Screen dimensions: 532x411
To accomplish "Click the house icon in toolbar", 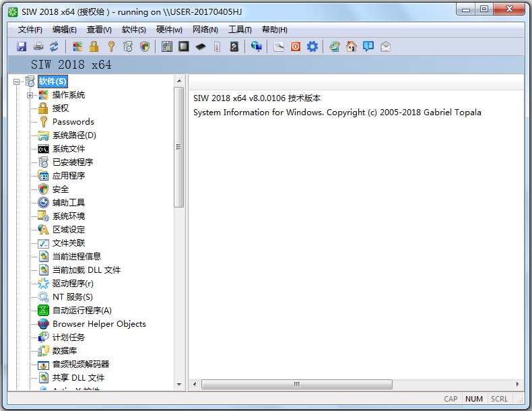I will coord(351,46).
